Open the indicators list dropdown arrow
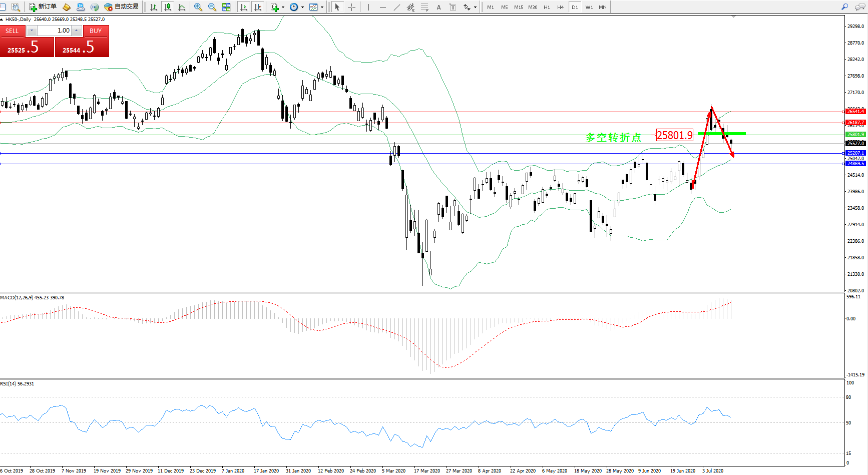Viewport: 868px width, 475px height. [x=283, y=7]
